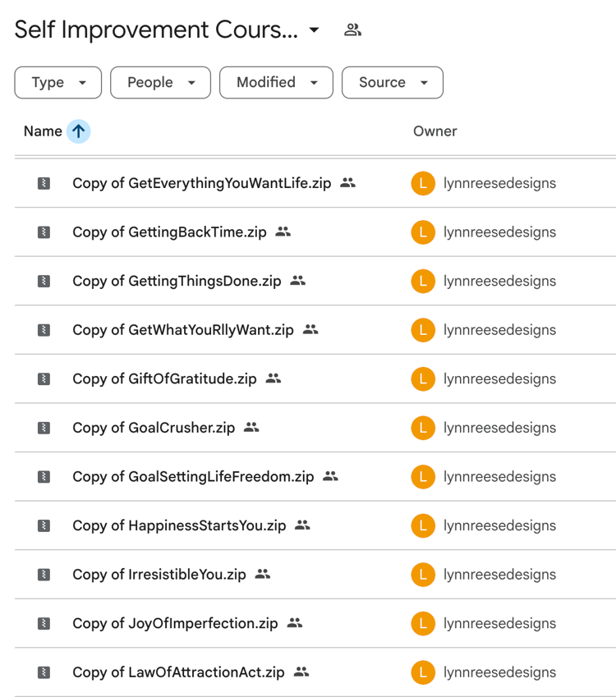The width and height of the screenshot is (616, 697).
Task: Select the Copy of GettingThingsDone.zip file
Action: pyautogui.click(x=177, y=281)
